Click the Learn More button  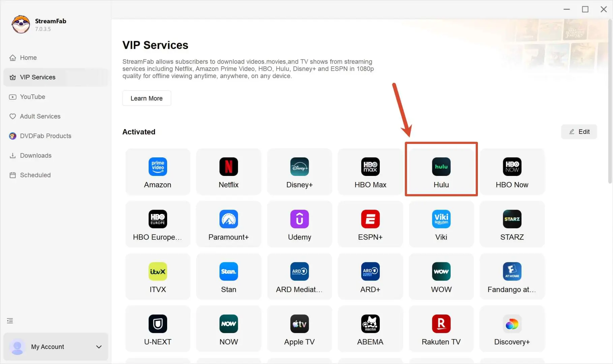(x=147, y=98)
